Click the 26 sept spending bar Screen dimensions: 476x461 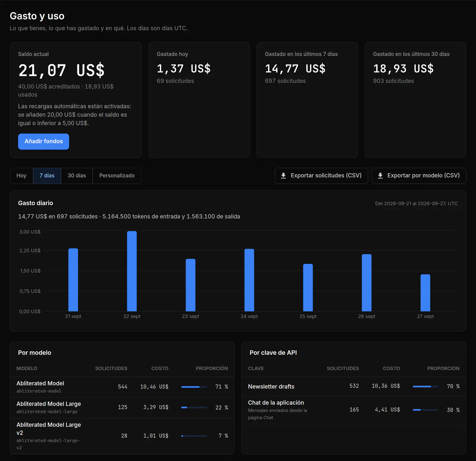point(367,283)
